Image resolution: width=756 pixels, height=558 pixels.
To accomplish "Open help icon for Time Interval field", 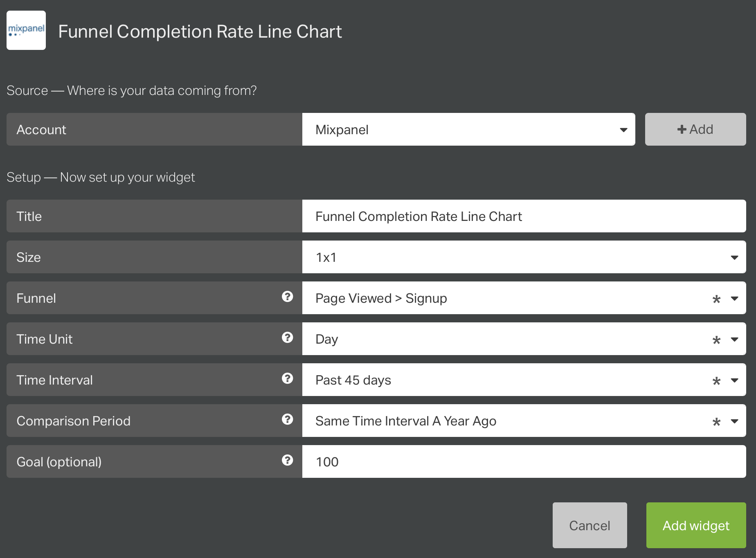I will 288,378.
